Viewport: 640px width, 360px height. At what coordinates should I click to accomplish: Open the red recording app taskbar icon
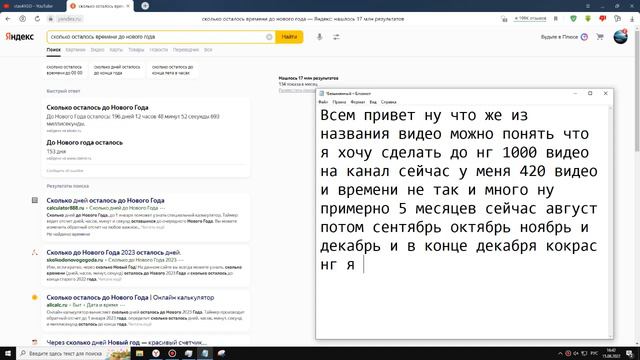[x=172, y=353]
